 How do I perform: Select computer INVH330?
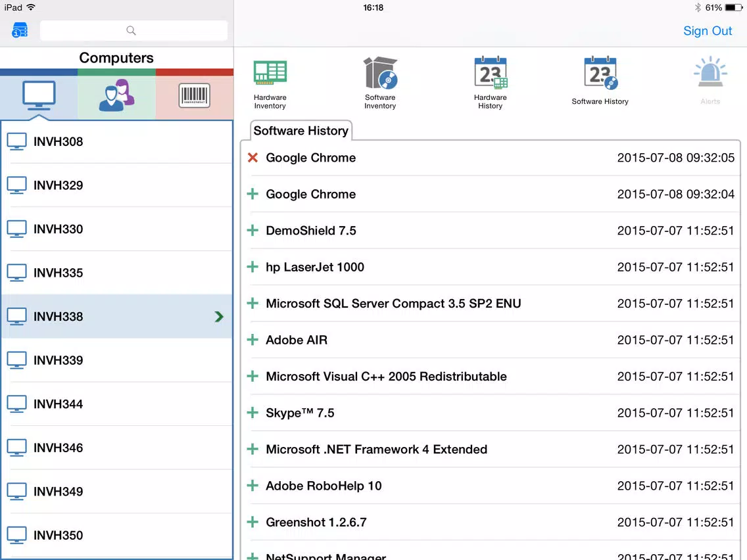click(117, 229)
